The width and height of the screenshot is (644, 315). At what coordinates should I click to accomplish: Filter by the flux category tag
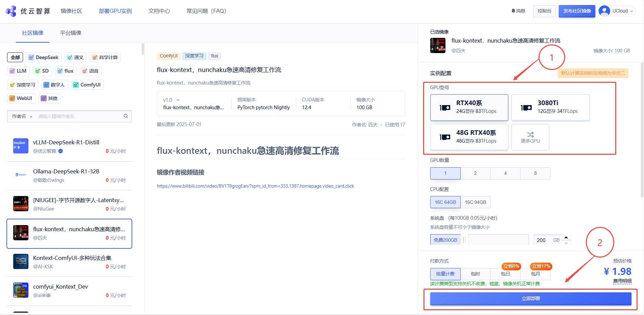66,71
